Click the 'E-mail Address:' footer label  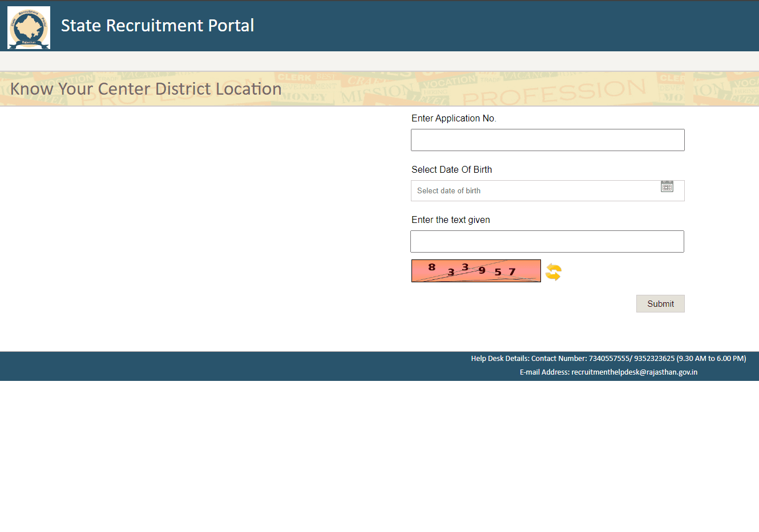(544, 372)
